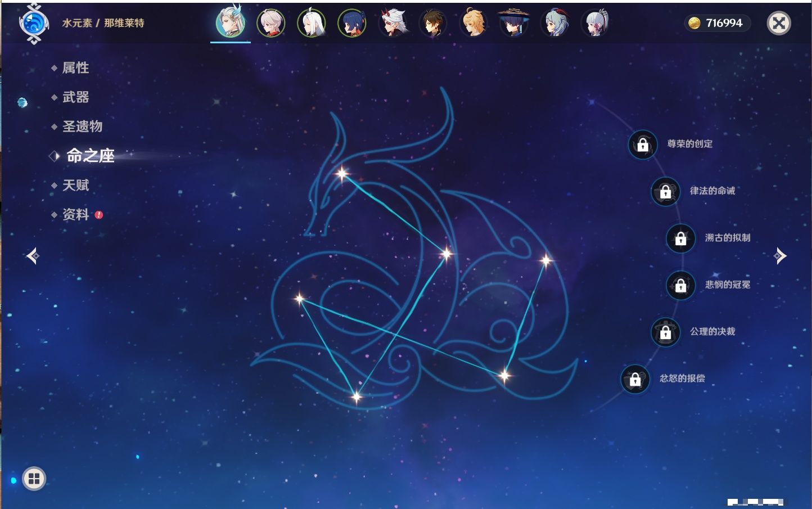Open the locked 尊荣的创定 constellation
This screenshot has height=509, width=812.
click(x=643, y=145)
